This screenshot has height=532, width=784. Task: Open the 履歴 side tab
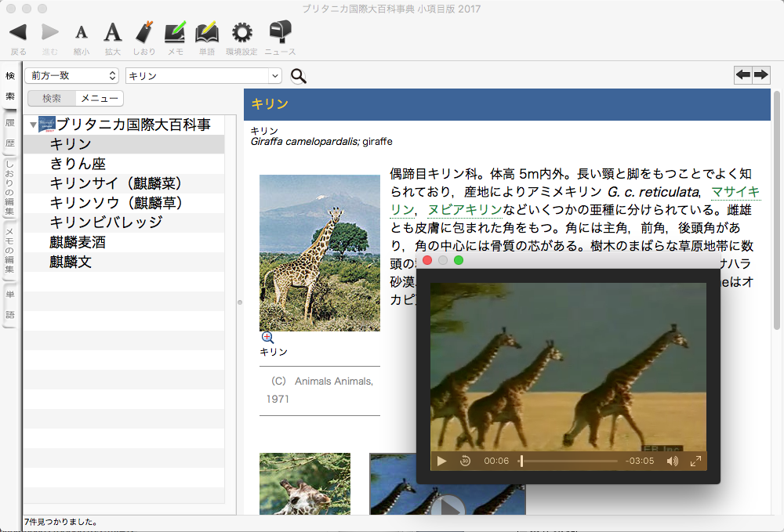coord(10,133)
